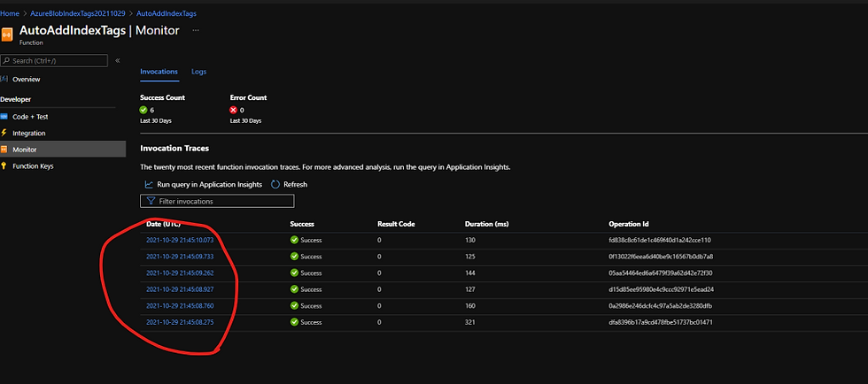This screenshot has height=384, width=868.
Task: Open invocation 2021-10-29 21:45:10.073
Action: (x=180, y=240)
